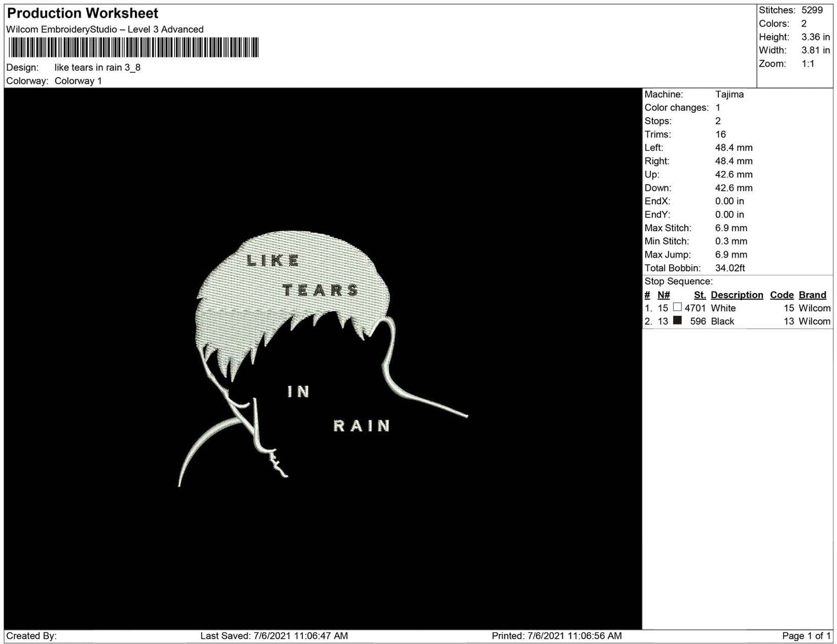The height and width of the screenshot is (644, 837).
Task: Click the white thread color swatch
Action: pos(677,308)
